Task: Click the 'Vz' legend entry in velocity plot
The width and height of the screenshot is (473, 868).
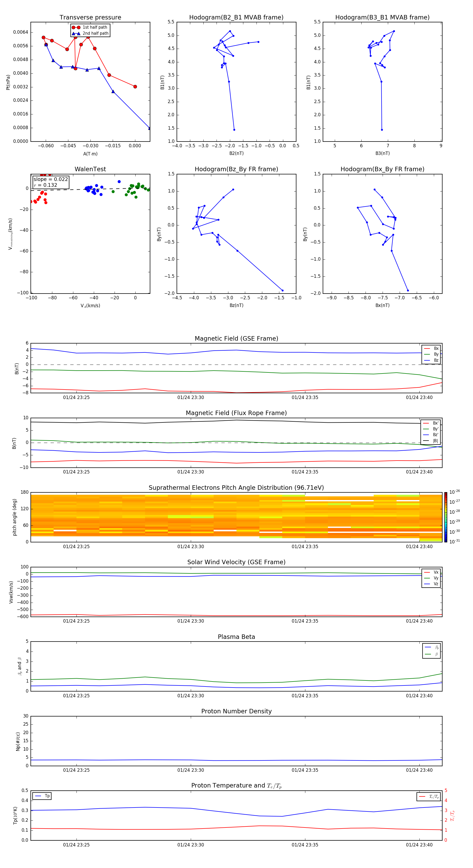Action: tap(431, 584)
